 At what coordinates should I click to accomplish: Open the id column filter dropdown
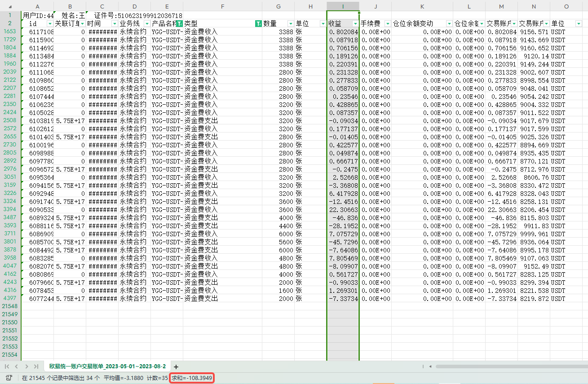[50, 23]
